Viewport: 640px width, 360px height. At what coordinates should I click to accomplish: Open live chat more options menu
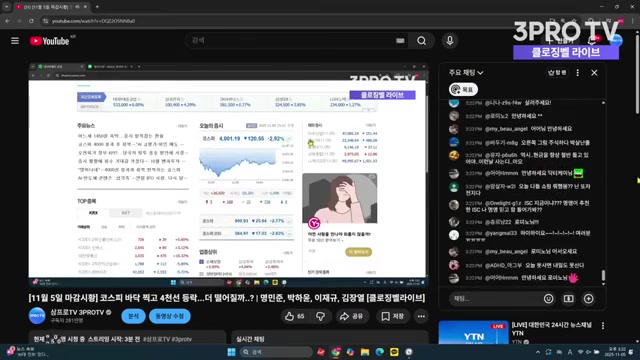coord(578,73)
